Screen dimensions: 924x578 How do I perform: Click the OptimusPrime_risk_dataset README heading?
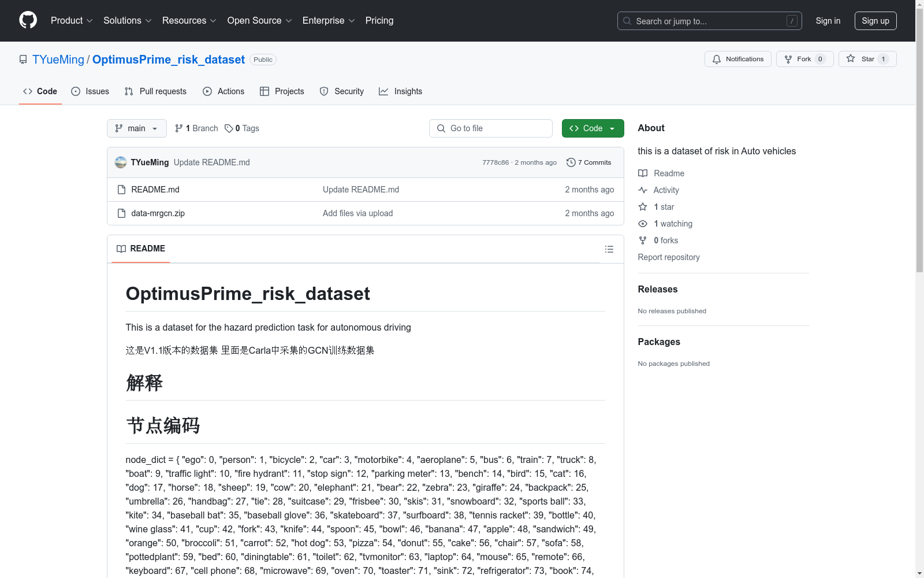pyautogui.click(x=248, y=294)
